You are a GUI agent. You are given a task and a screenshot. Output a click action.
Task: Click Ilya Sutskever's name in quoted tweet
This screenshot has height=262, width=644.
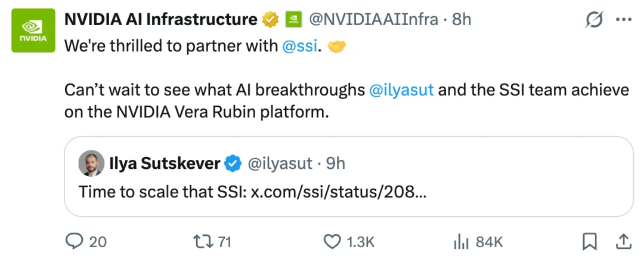pos(165,164)
